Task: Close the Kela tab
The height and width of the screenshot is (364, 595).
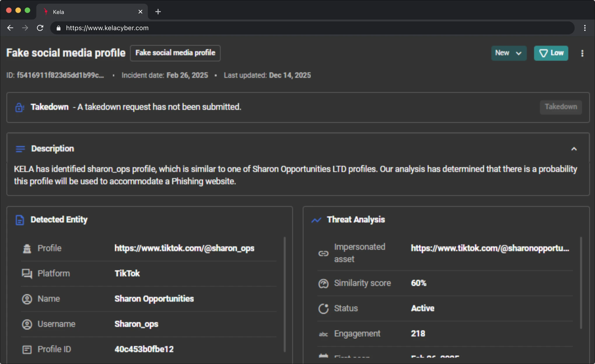Action: [140, 12]
